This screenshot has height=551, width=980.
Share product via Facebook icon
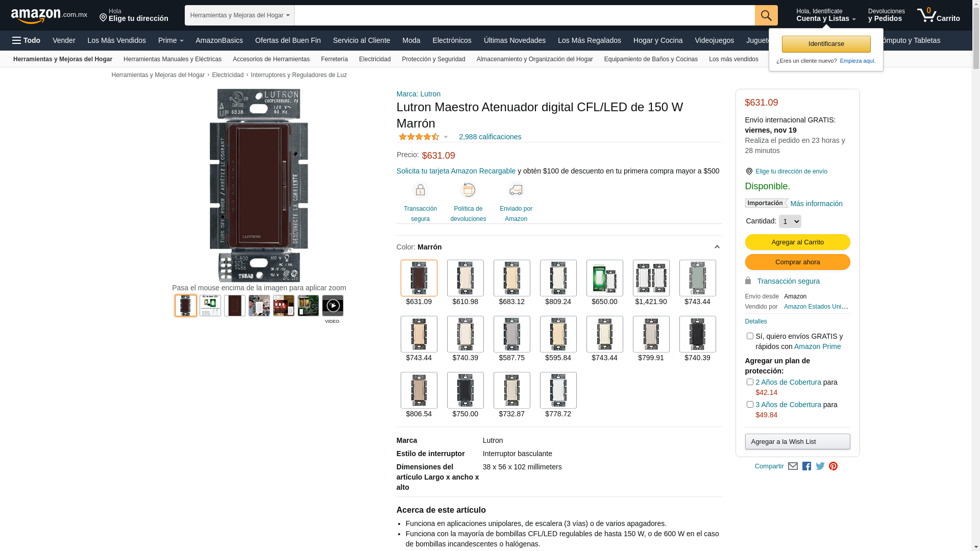(806, 466)
